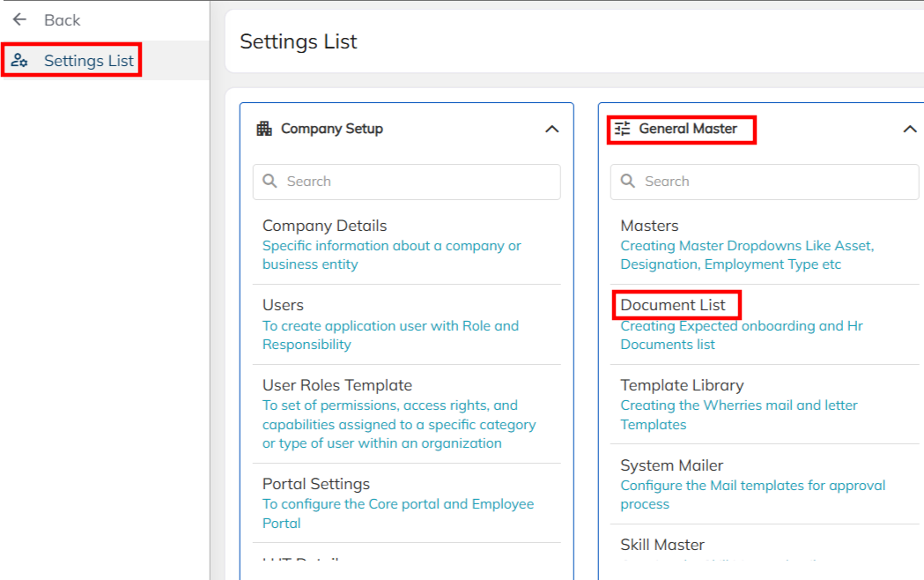Open the Users settings entry
Image resolution: width=924 pixels, height=580 pixels.
[283, 305]
